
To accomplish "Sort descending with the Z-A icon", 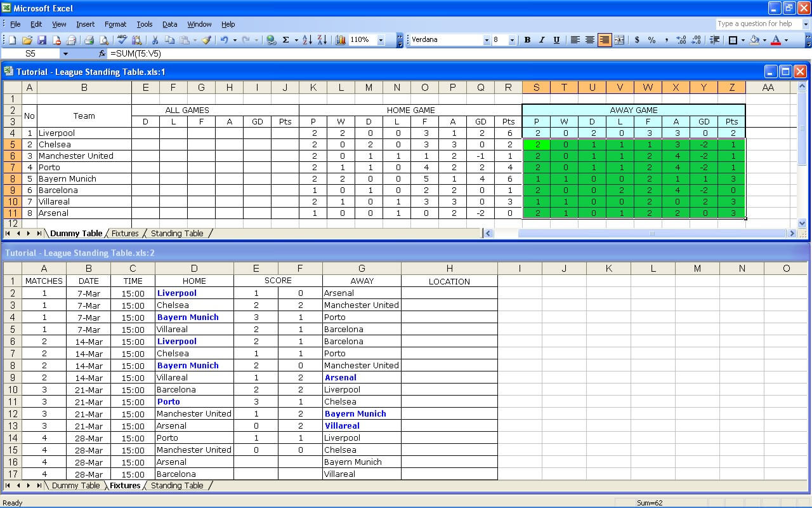I will [x=322, y=40].
